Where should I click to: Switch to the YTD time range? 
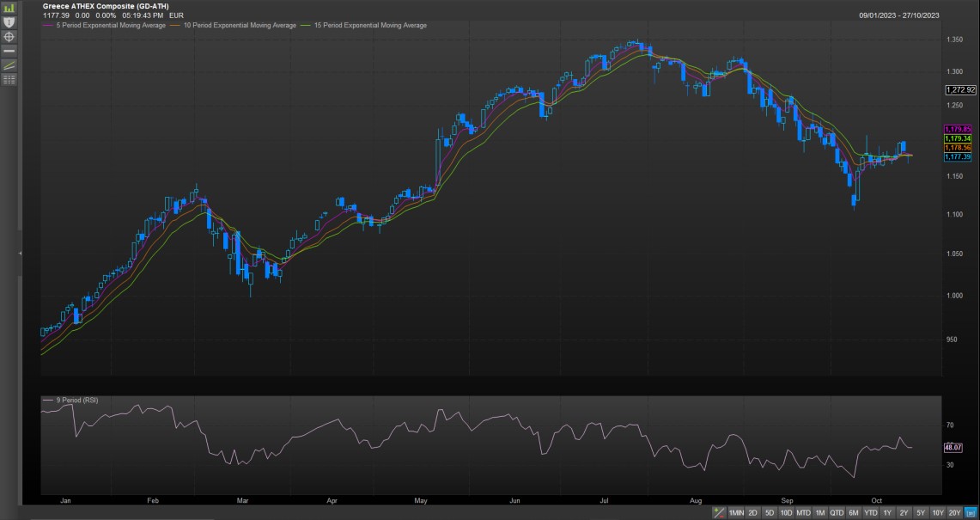click(x=871, y=513)
